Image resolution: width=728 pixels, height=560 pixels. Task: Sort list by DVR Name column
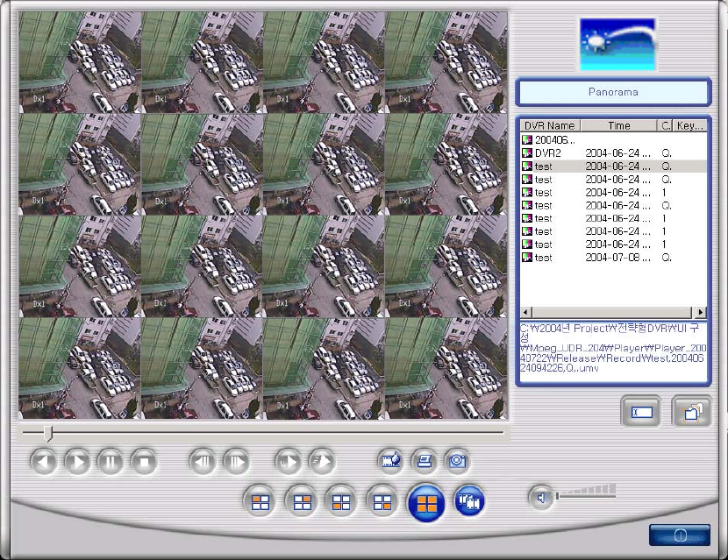coord(550,125)
